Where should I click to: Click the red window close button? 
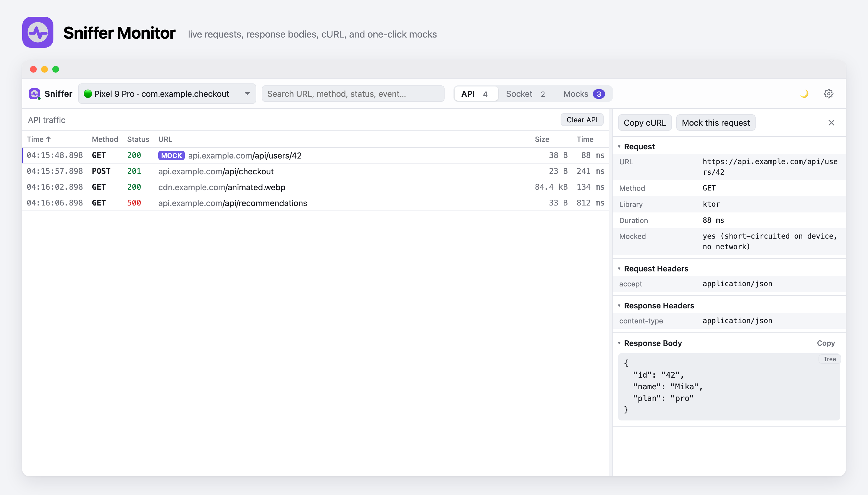[33, 69]
